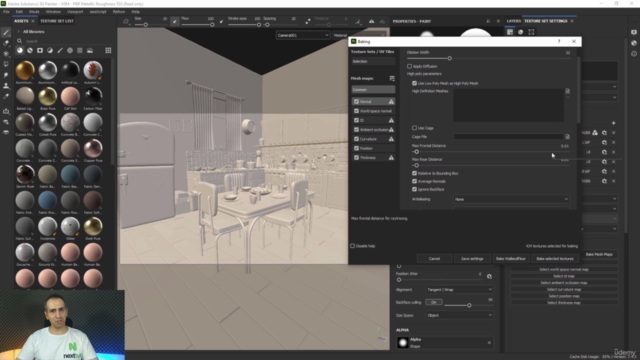Select the Eraser tool in left toolbar
Screen dimensions: 640x360
6,43
